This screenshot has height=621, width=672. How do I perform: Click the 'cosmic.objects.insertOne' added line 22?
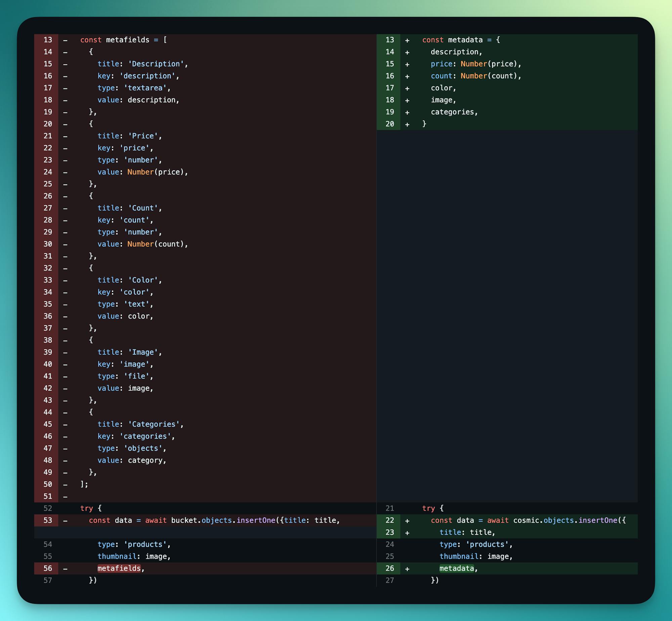click(507, 521)
